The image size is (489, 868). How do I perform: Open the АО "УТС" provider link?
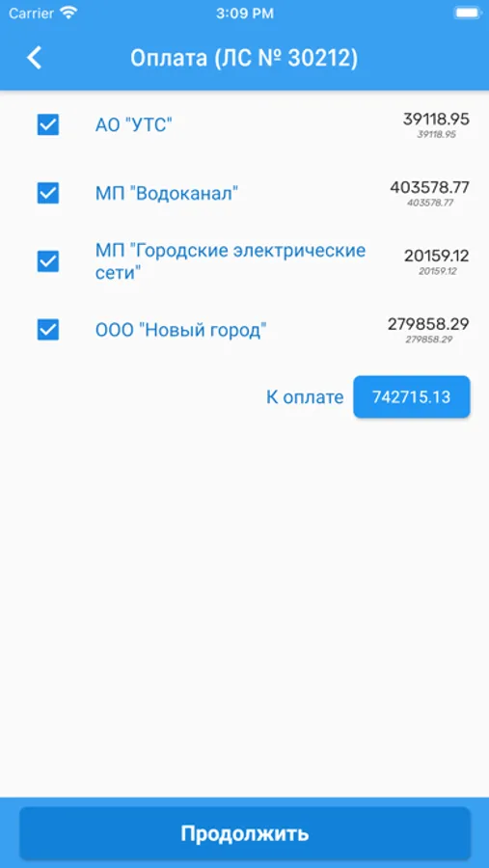[134, 125]
